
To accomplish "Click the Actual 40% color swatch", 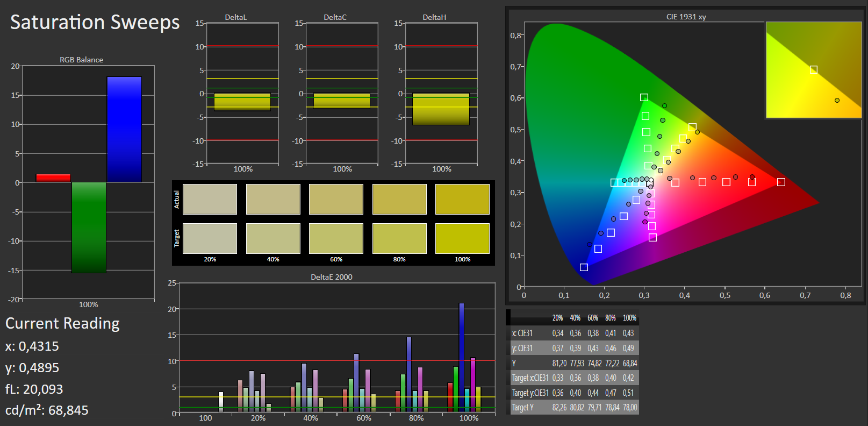I will click(273, 199).
